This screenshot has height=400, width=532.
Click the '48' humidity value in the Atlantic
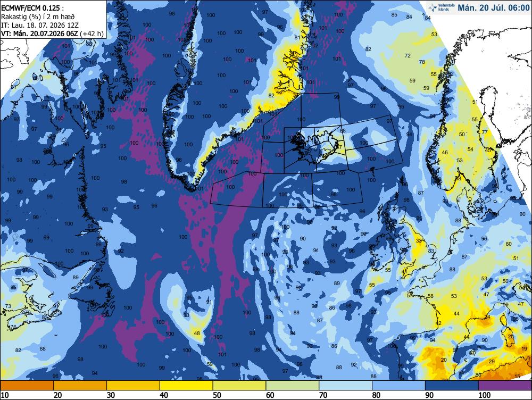pyautogui.click(x=197, y=333)
